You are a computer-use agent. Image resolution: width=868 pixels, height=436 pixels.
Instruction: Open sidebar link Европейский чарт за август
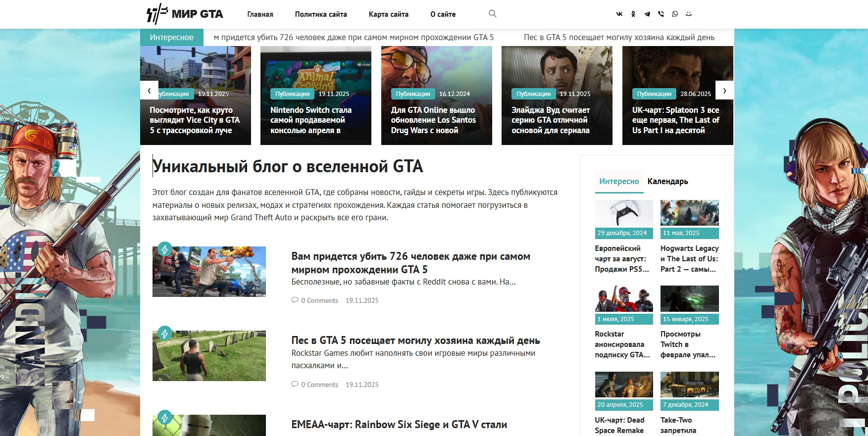(x=622, y=259)
